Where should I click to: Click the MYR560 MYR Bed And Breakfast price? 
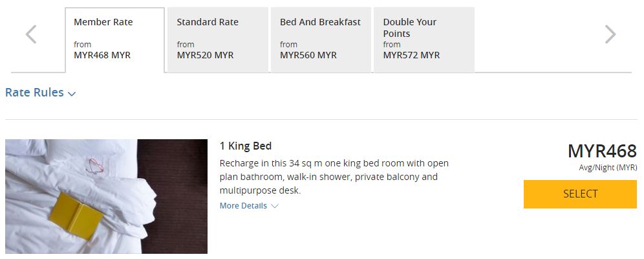(308, 55)
